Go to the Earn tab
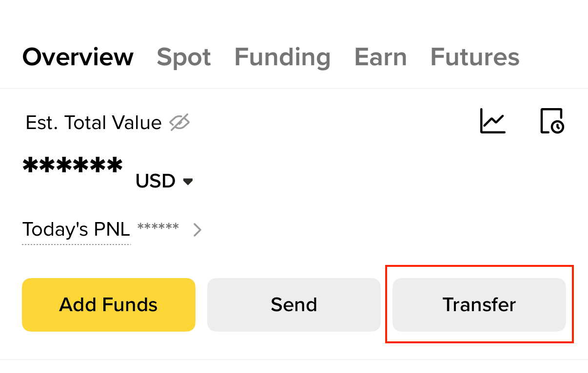Image resolution: width=588 pixels, height=373 pixels. coord(380,57)
